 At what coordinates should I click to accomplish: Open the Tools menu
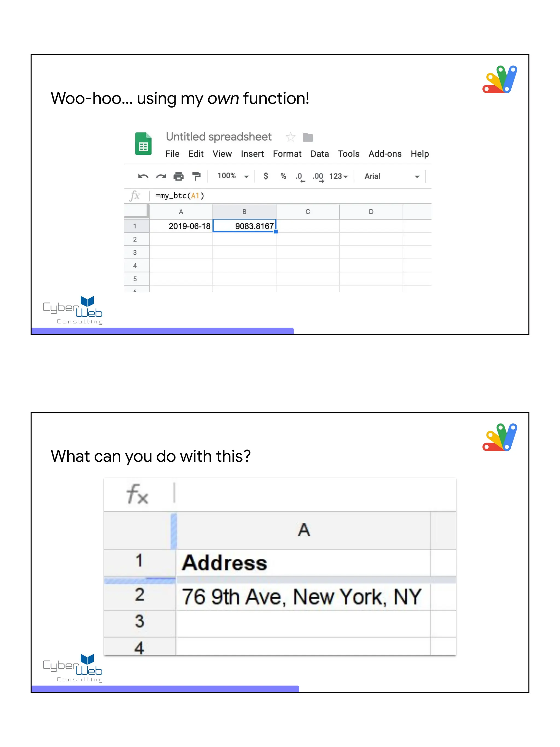coord(349,154)
